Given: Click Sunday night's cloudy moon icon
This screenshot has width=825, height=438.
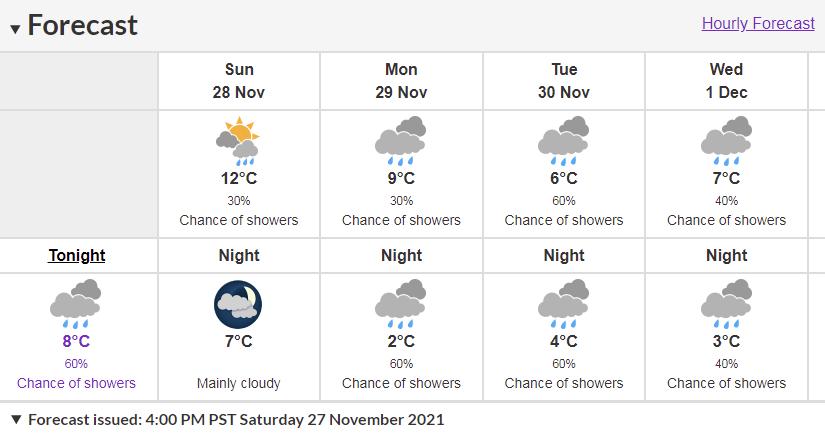Looking at the screenshot, I should click(238, 304).
